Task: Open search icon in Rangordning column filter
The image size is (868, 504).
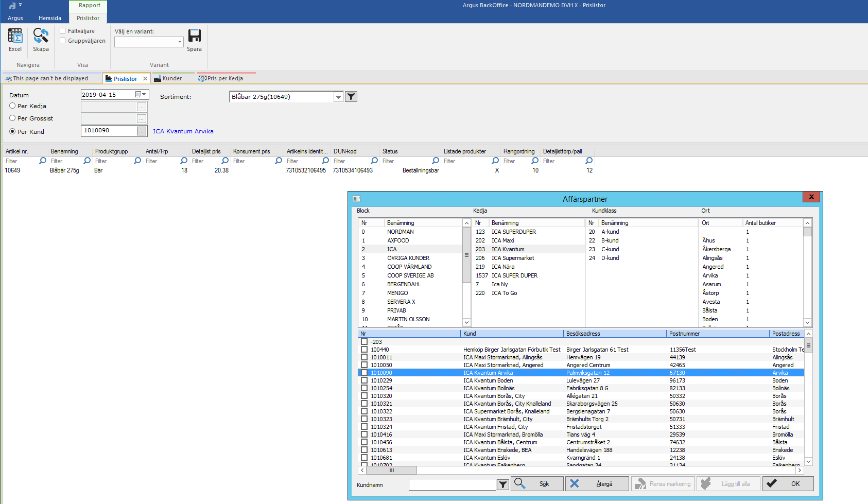Action: (x=535, y=161)
